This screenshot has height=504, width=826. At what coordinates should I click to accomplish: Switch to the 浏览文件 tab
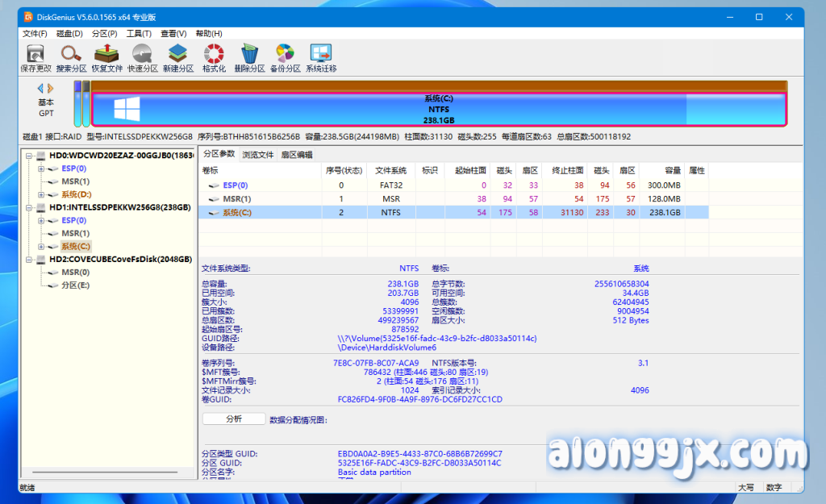[x=258, y=154]
